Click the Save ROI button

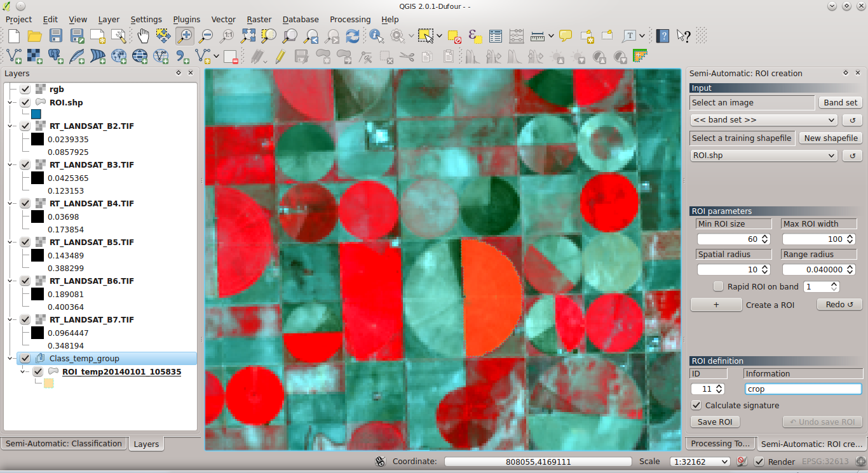[714, 422]
